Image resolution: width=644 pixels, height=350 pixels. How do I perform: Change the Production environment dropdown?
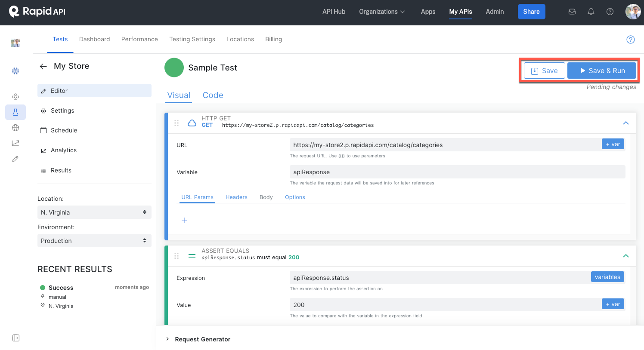coord(94,241)
